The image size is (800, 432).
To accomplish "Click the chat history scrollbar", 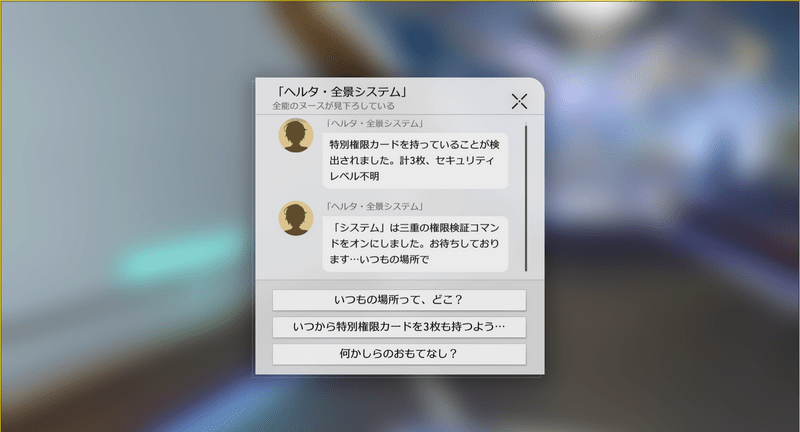I will [x=526, y=198].
